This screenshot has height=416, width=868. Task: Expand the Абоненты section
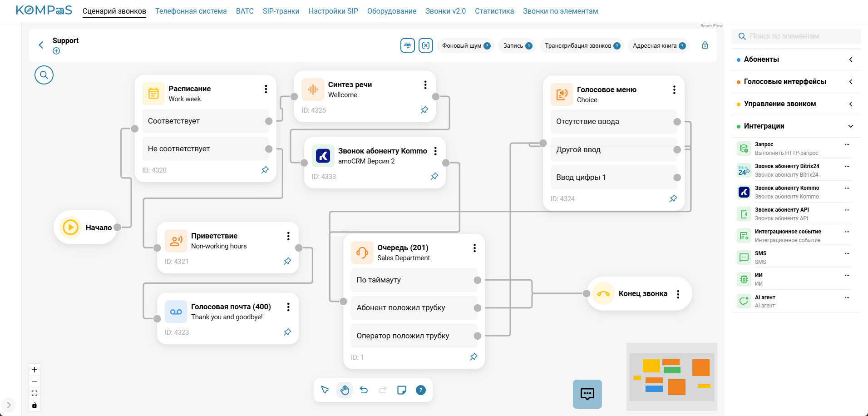pyautogui.click(x=851, y=59)
